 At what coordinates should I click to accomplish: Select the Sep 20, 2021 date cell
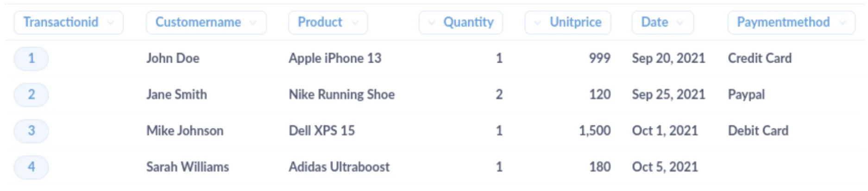click(x=668, y=58)
